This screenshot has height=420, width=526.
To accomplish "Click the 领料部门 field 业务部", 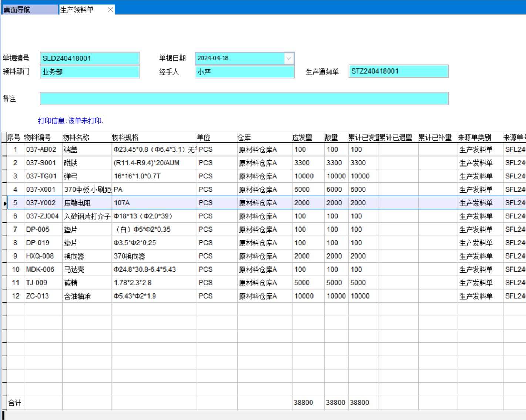I will pos(90,72).
